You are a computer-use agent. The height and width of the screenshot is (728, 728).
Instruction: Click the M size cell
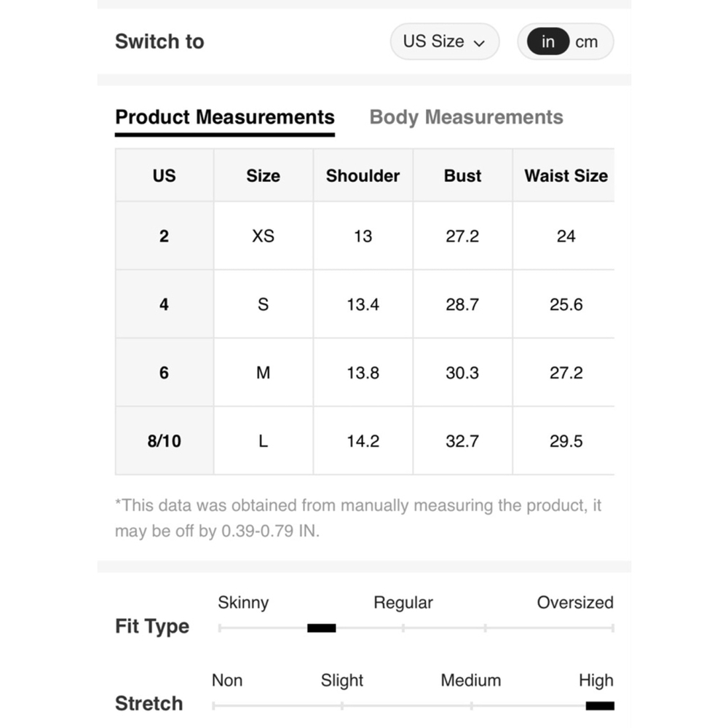(264, 372)
